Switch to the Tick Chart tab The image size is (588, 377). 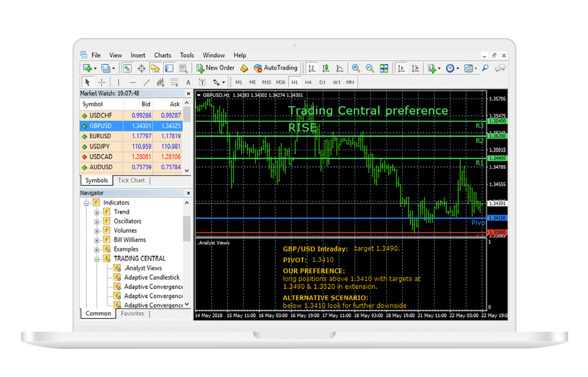pyautogui.click(x=131, y=180)
